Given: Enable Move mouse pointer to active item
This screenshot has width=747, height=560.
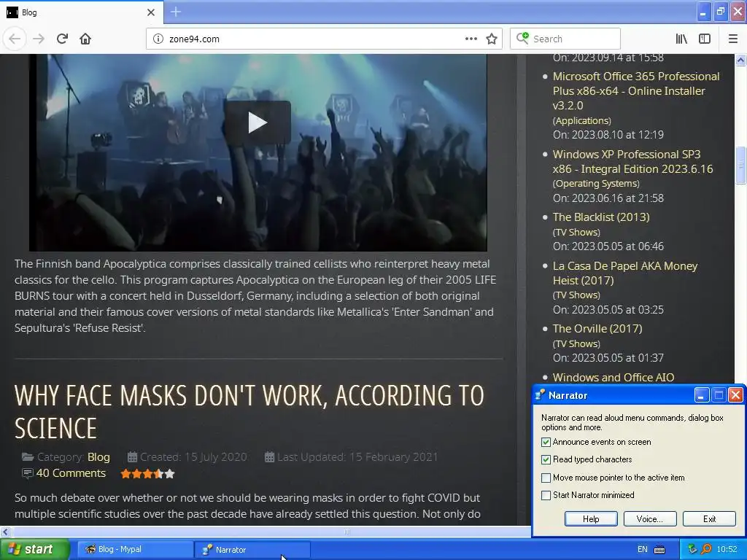Looking at the screenshot, I should [x=546, y=478].
